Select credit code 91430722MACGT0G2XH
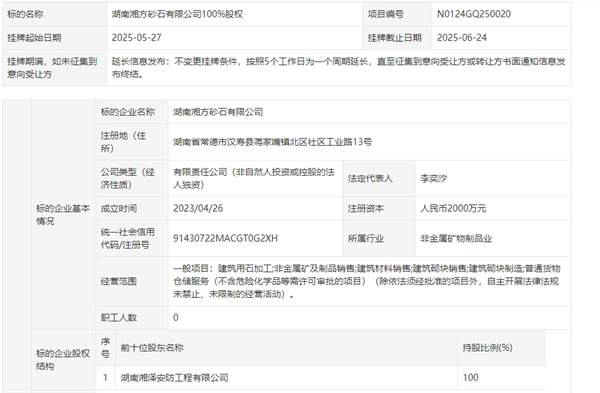The image size is (600, 393). point(225,238)
